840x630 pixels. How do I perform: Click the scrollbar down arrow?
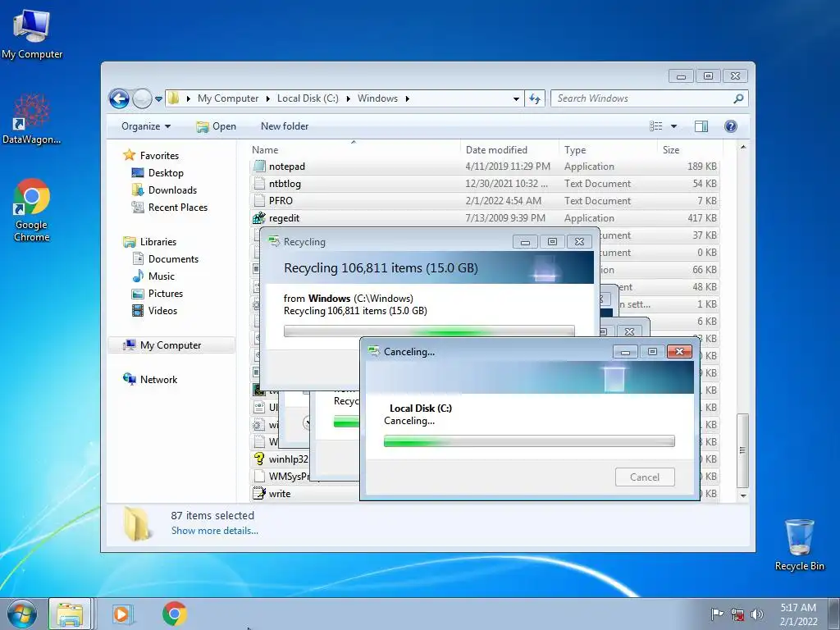[x=743, y=495]
